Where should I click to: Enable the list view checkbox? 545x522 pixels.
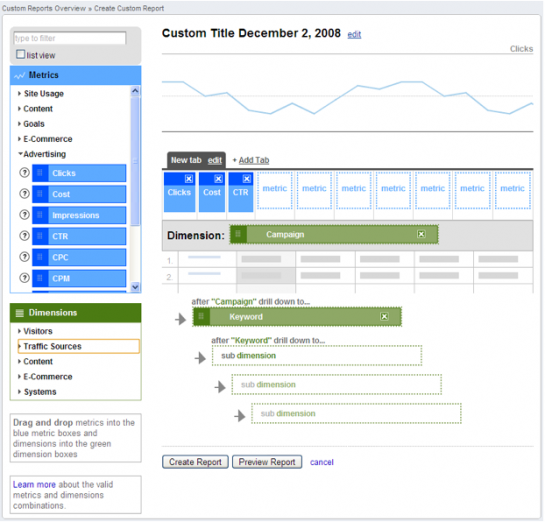[x=21, y=54]
